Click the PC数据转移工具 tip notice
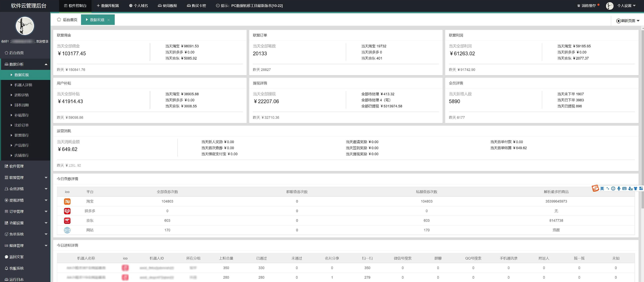644x282 pixels. click(x=249, y=6)
